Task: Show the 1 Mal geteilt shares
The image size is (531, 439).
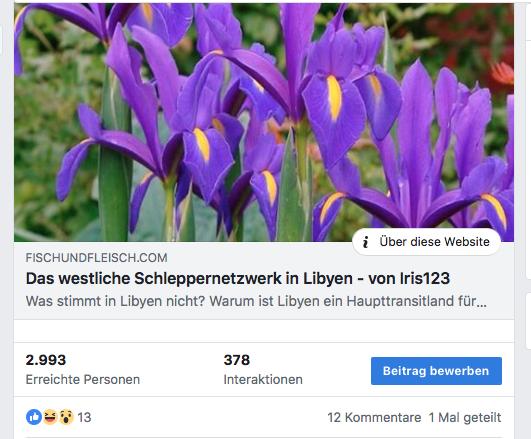Action: point(465,417)
